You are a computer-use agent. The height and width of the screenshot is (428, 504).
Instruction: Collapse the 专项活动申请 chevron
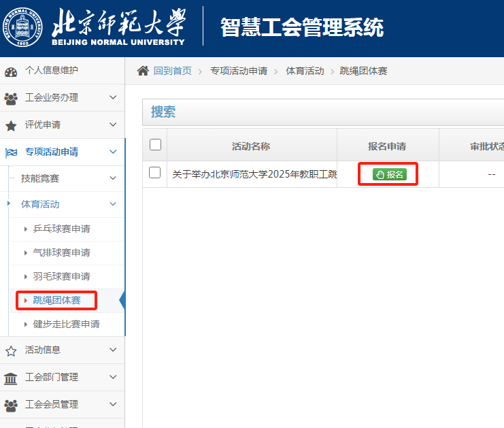tap(113, 152)
